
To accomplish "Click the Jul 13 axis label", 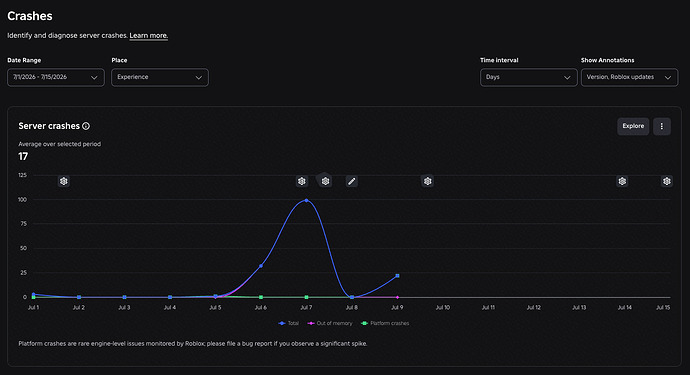I will tap(579, 308).
